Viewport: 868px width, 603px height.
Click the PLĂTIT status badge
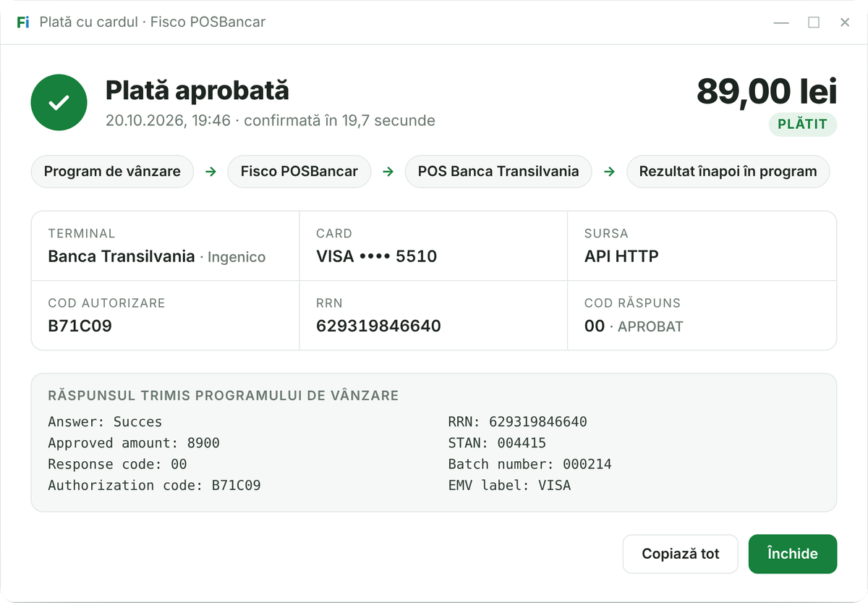click(802, 125)
